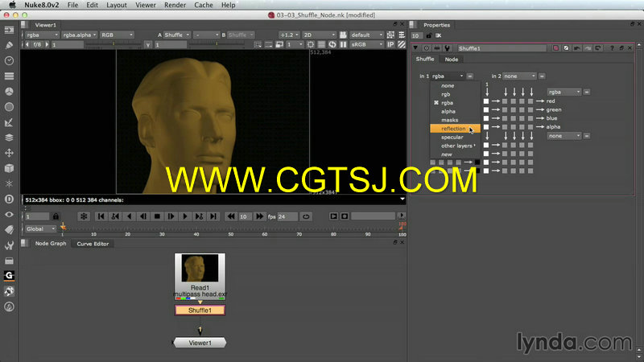Open the Apple menu

(12, 5)
